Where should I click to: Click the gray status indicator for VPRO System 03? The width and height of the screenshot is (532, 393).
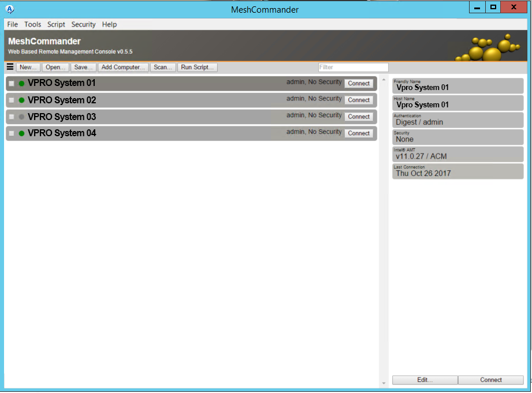pos(21,116)
